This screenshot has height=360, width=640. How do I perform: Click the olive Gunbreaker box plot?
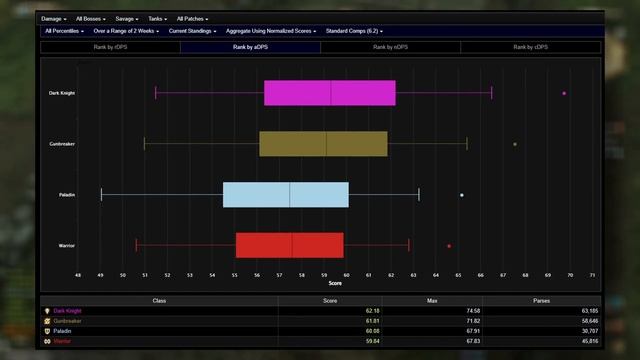click(323, 144)
